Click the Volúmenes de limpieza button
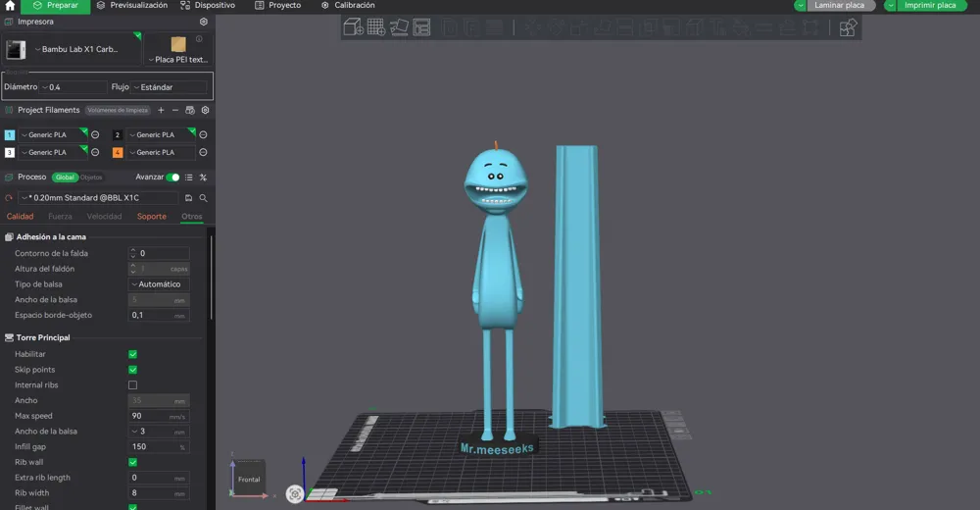The image size is (980, 510). (118, 110)
